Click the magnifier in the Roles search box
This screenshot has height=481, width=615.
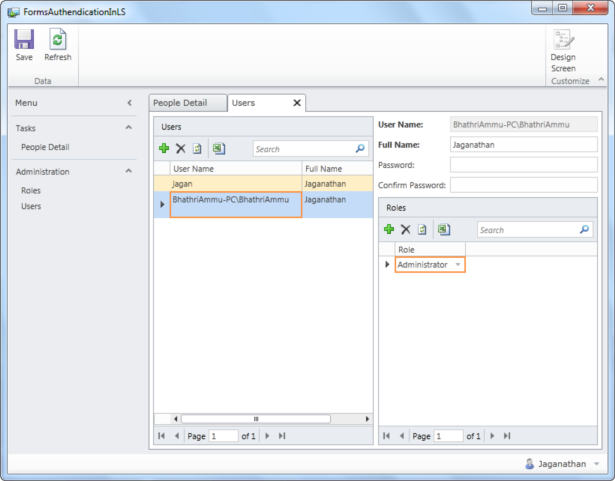click(584, 230)
